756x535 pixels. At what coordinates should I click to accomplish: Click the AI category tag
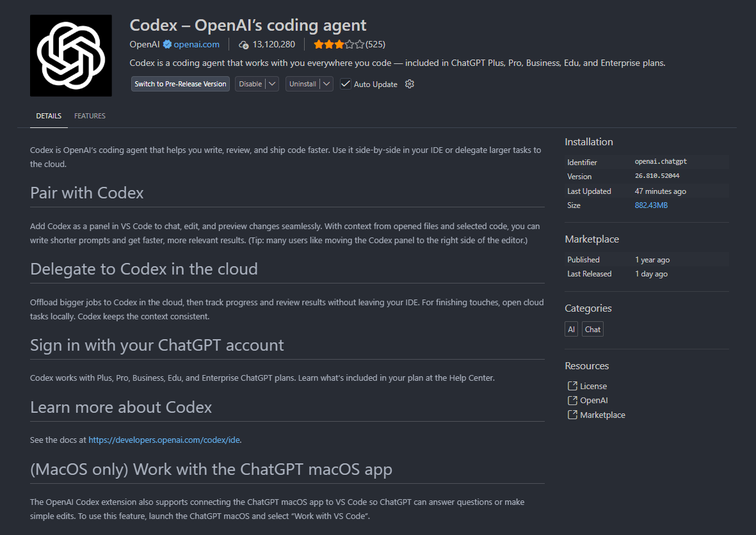point(572,329)
